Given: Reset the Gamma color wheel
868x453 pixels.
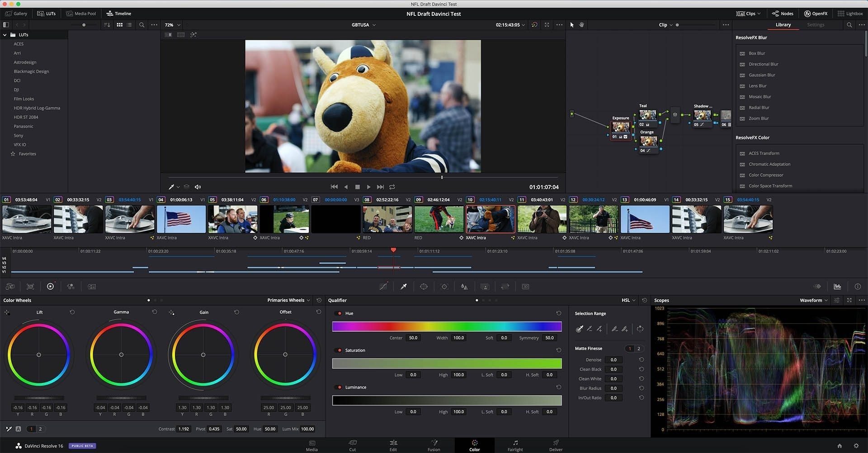Looking at the screenshot, I should click(x=155, y=312).
